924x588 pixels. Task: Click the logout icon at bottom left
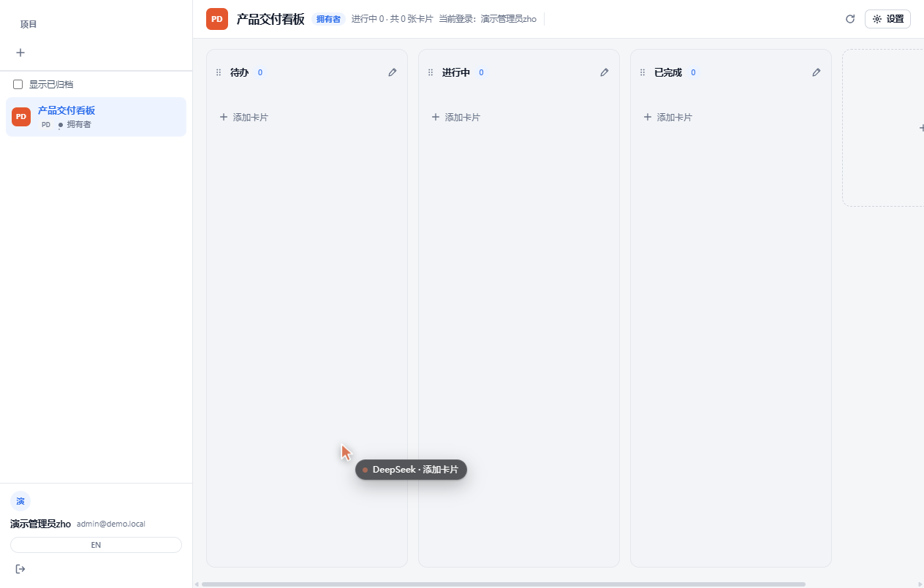pyautogui.click(x=20, y=569)
